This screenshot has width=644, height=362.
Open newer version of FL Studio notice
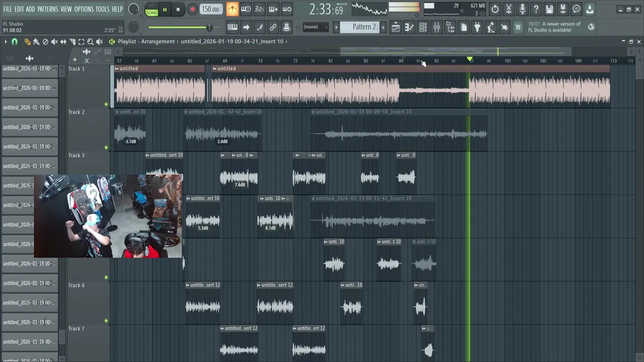tap(554, 27)
